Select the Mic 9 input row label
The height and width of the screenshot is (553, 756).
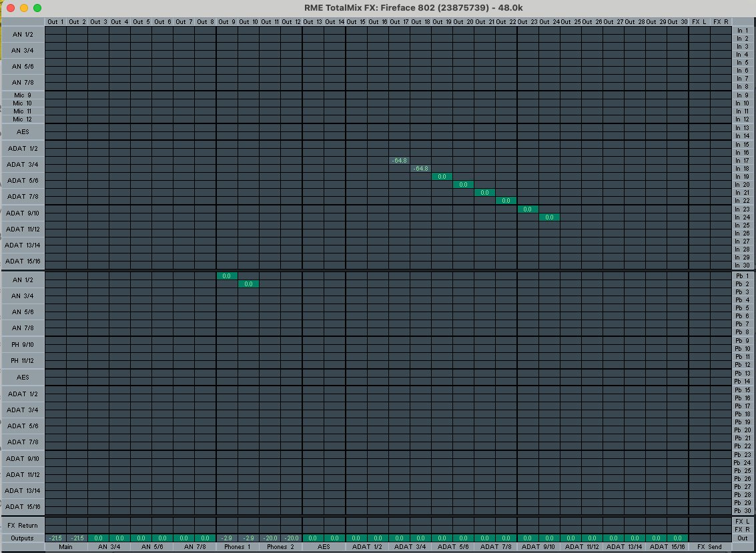(x=23, y=95)
